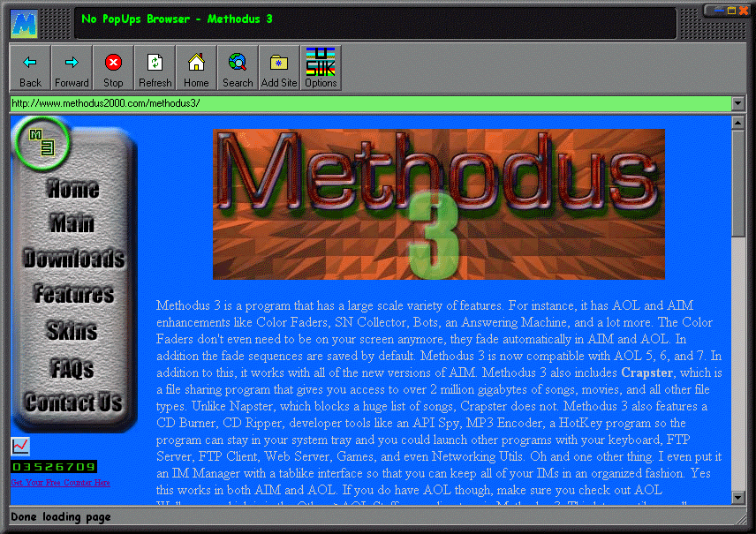Go to the Home page icon
This screenshot has width=756, height=534.
point(196,68)
